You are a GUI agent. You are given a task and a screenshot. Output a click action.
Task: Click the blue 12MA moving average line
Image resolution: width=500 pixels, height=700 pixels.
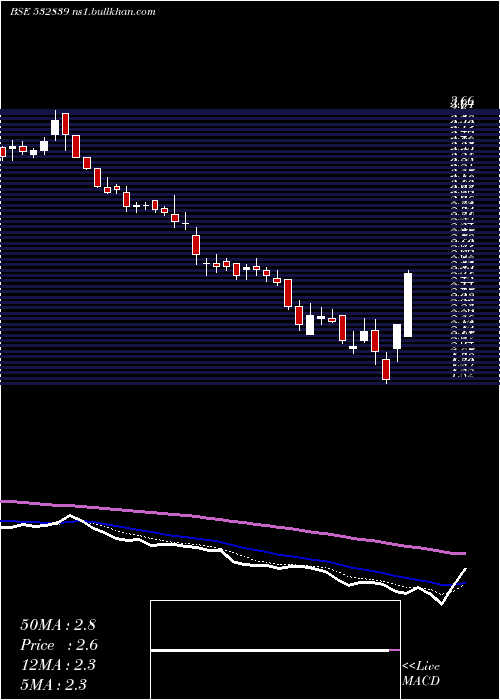pyautogui.click(x=232, y=546)
